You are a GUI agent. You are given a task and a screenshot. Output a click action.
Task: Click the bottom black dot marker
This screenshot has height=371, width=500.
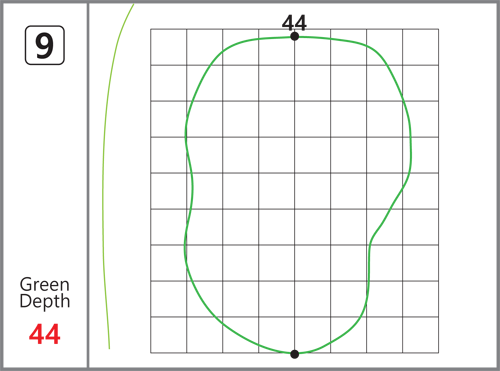294,354
